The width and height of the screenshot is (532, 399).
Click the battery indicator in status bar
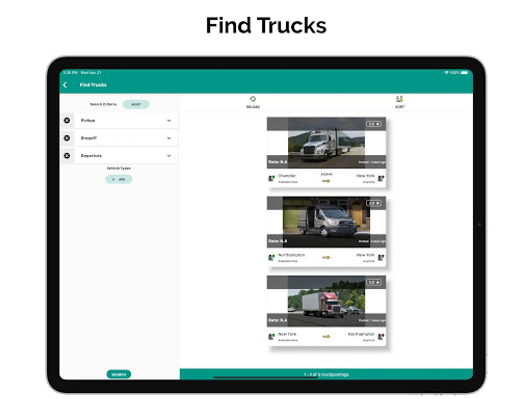[x=464, y=72]
